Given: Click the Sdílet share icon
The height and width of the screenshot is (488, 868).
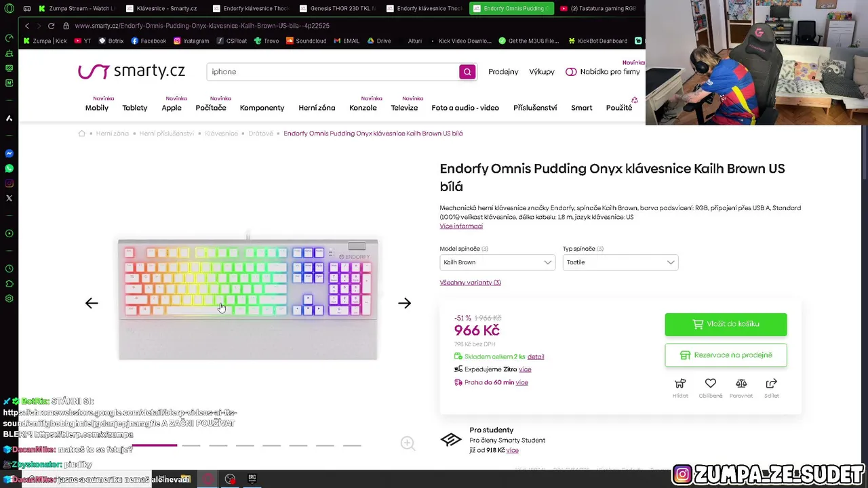Looking at the screenshot, I should click(771, 384).
